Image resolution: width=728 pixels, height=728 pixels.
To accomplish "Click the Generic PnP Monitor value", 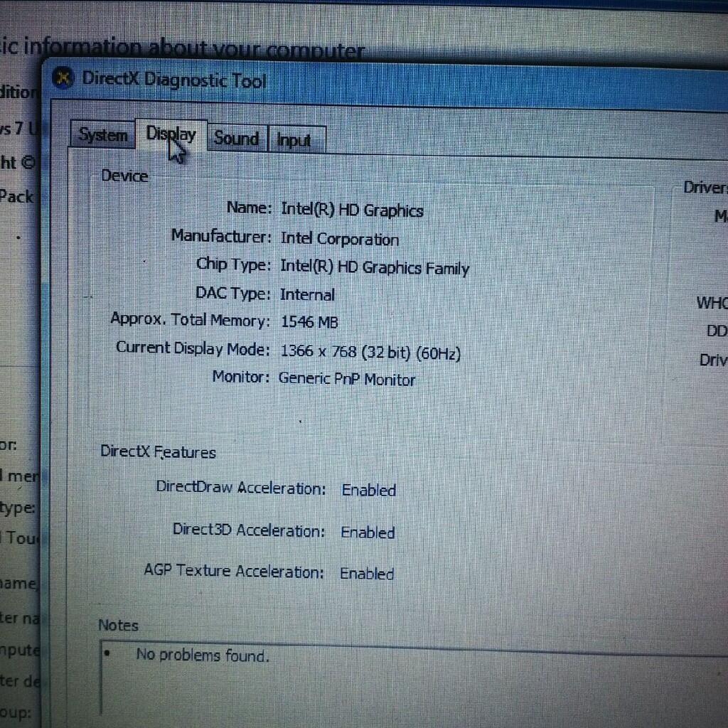I will tap(346, 379).
